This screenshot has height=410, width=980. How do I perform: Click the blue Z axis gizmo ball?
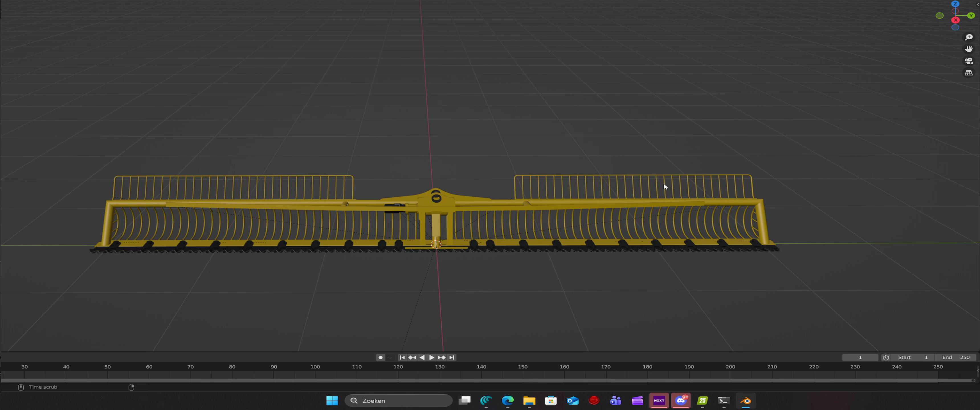click(x=955, y=4)
